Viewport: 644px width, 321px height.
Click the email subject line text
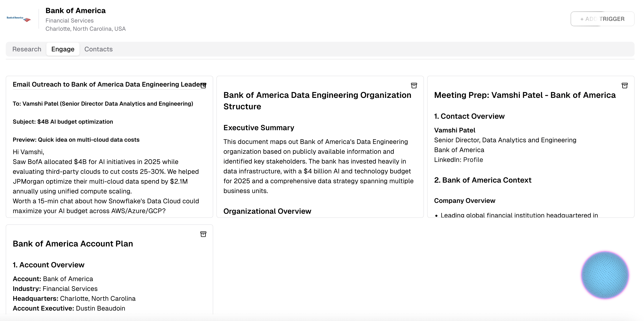coord(63,122)
